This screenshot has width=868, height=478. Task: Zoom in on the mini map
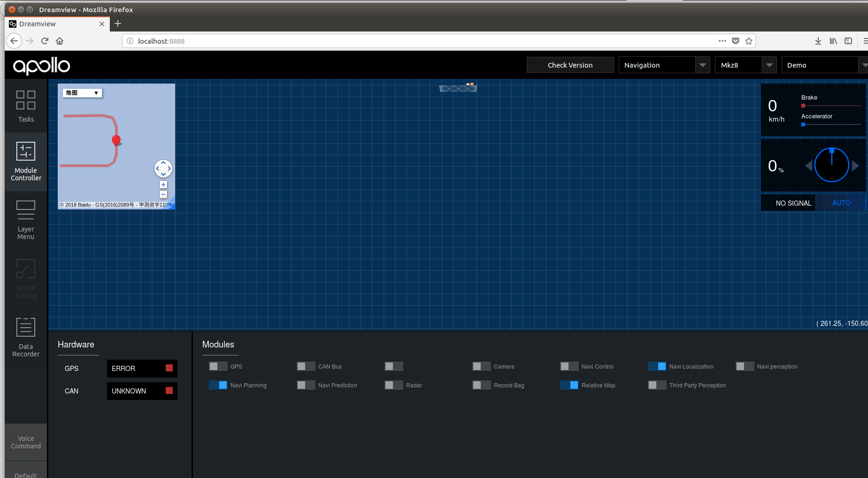[x=163, y=184]
